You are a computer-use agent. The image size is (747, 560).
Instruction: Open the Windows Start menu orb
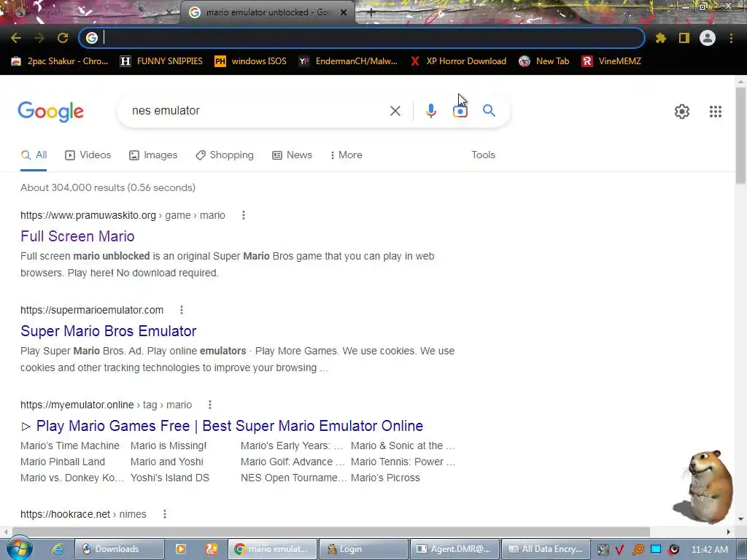[x=19, y=548]
